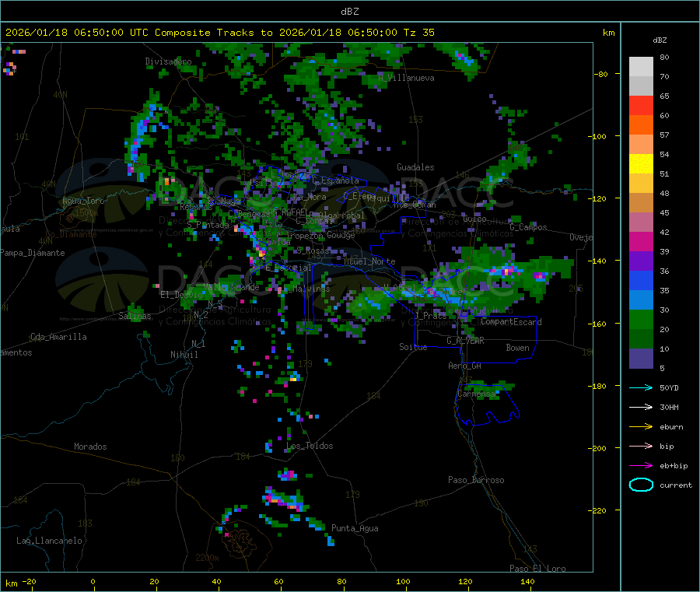Click the 'Agua_Toro' place label

point(83,201)
